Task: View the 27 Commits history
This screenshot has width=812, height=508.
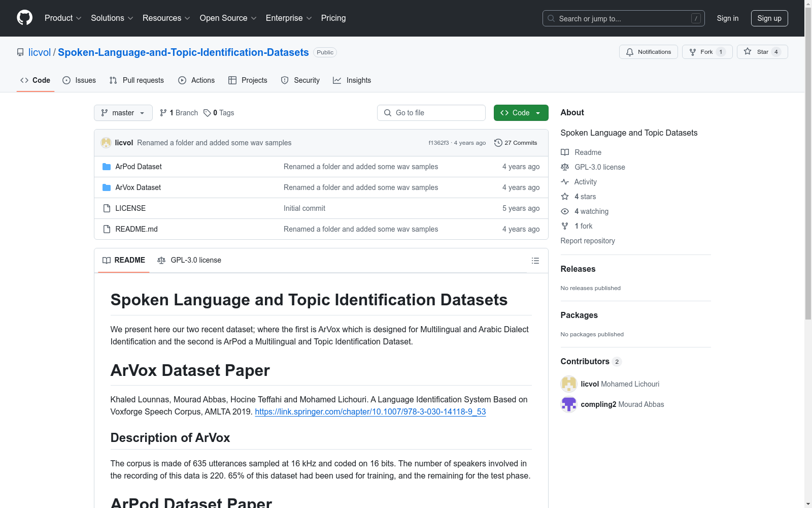Action: click(x=516, y=143)
